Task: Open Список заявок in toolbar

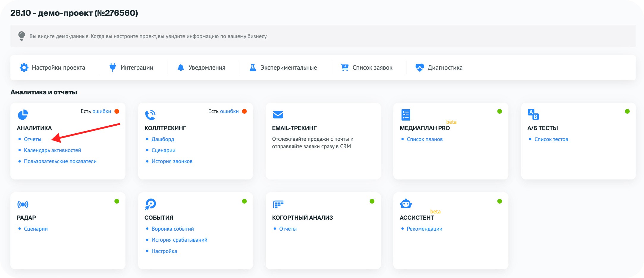Action: tap(367, 68)
